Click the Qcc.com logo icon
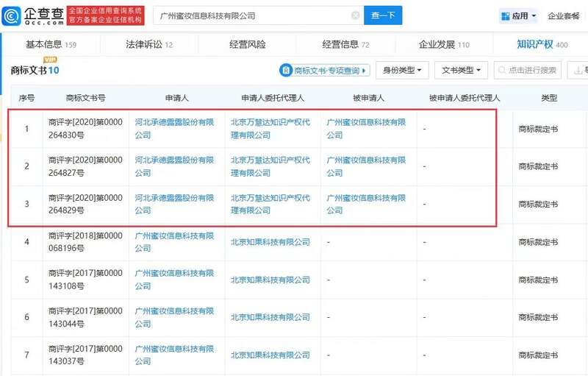Image resolution: width=588 pixels, height=376 pixels. [12, 15]
